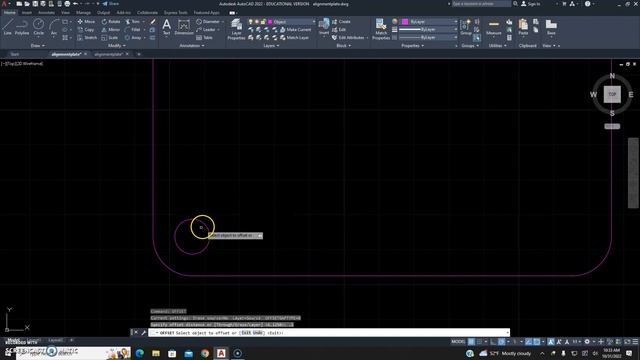Click the command line input field
The height and width of the screenshot is (360, 640).
coord(329,333)
